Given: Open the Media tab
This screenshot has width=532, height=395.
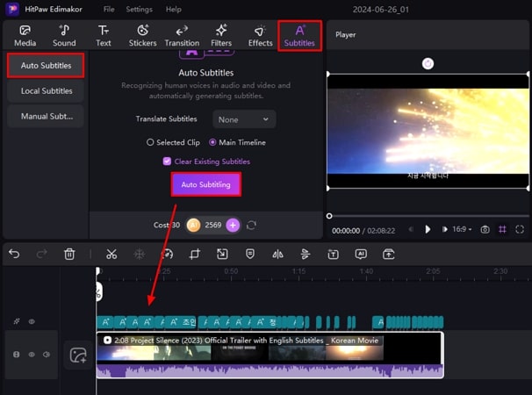Looking at the screenshot, I should coord(25,36).
